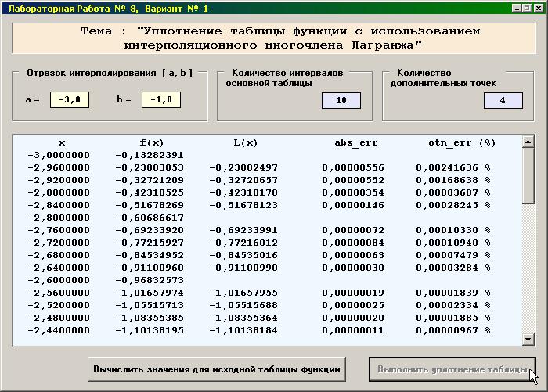Close the Лабораторная Работа № 8 window

point(539,8)
